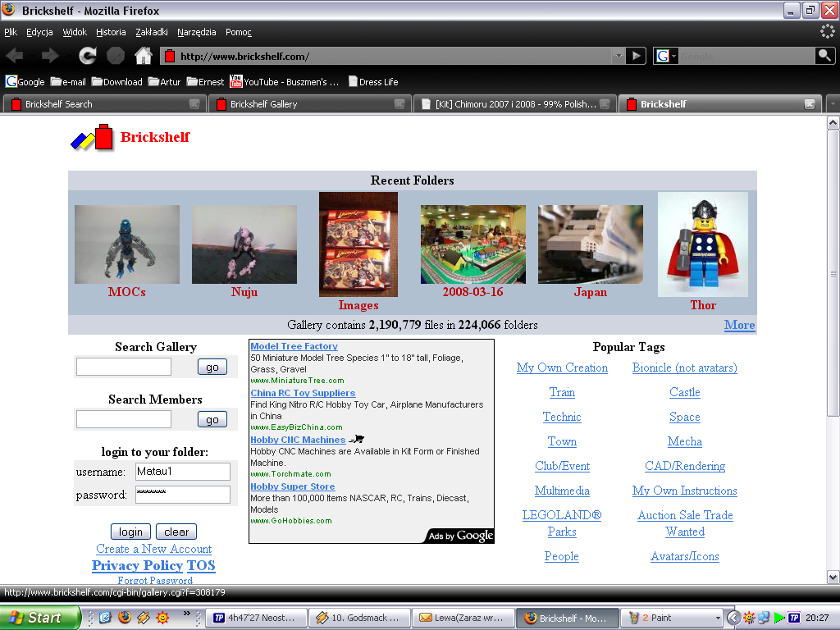Image resolution: width=840 pixels, height=630 pixels.
Task: Switch to the Paint taskbar group
Action: pyautogui.click(x=673, y=618)
